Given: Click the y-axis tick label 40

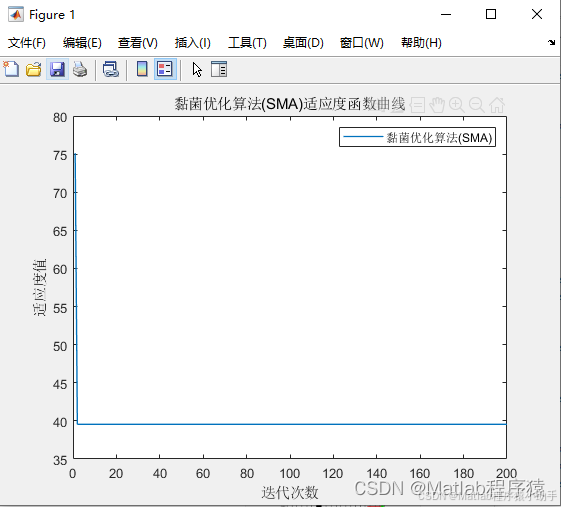Looking at the screenshot, I should pyautogui.click(x=60, y=423).
